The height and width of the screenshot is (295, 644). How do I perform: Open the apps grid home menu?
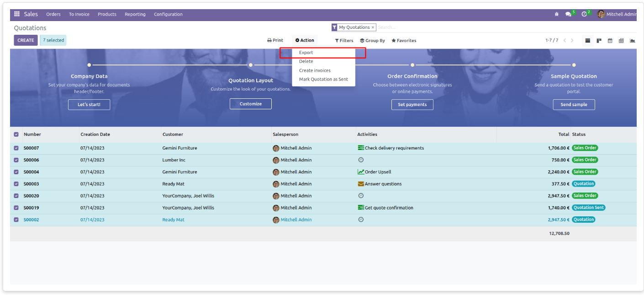(17, 14)
